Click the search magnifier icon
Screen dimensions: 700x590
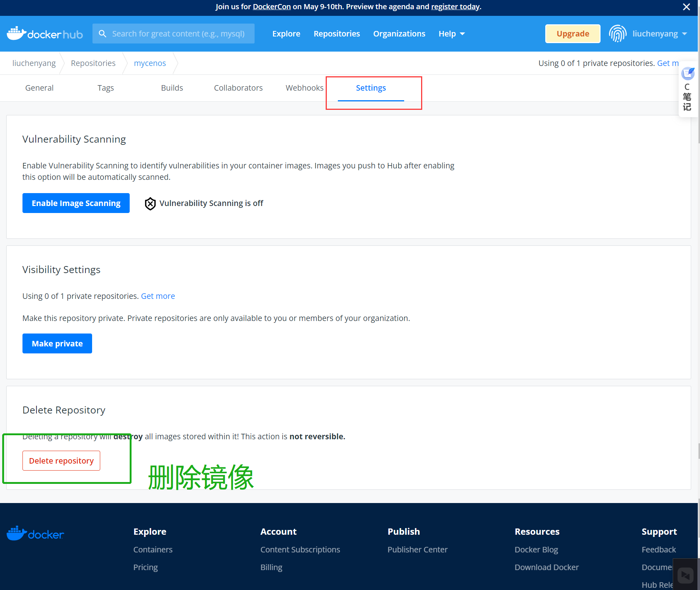(102, 34)
